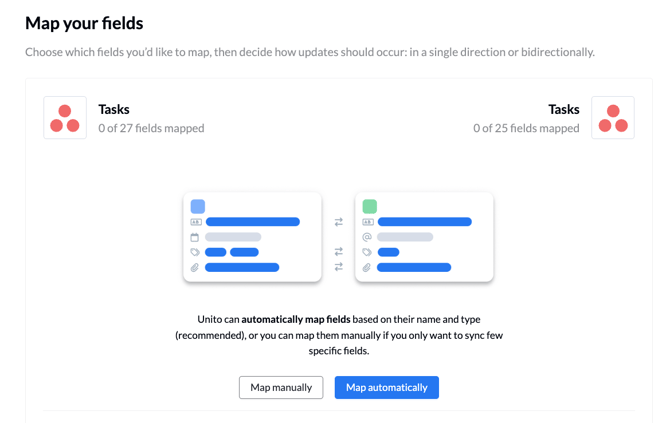Click the right Asana Tasks logo
Viewport: 670px width, 423px height.
coord(613,118)
